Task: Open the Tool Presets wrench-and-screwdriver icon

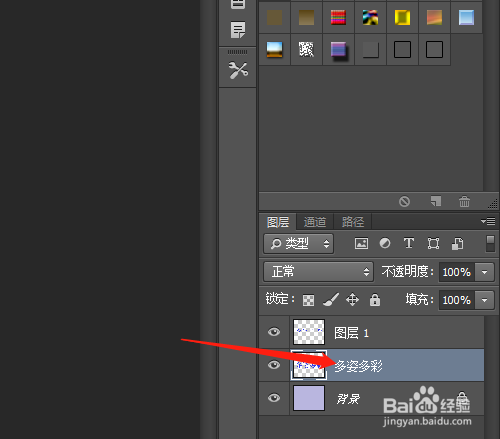Action: 238,70
